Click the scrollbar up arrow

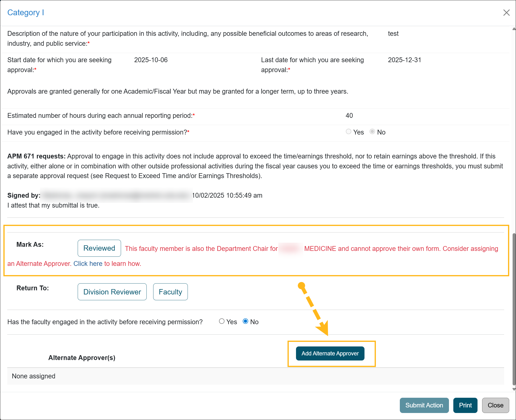[514, 29]
